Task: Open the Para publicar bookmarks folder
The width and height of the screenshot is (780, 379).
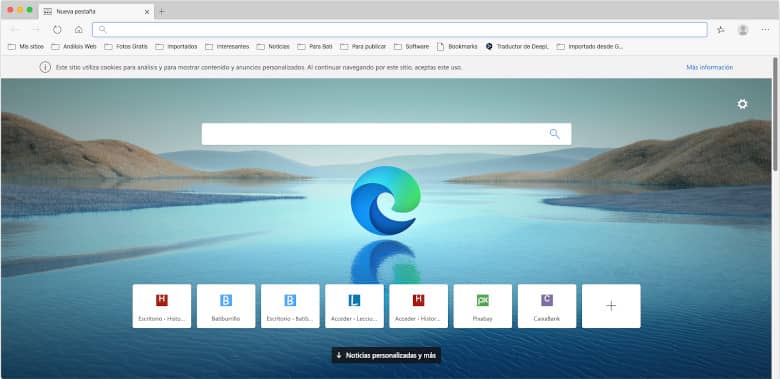Action: tap(363, 46)
